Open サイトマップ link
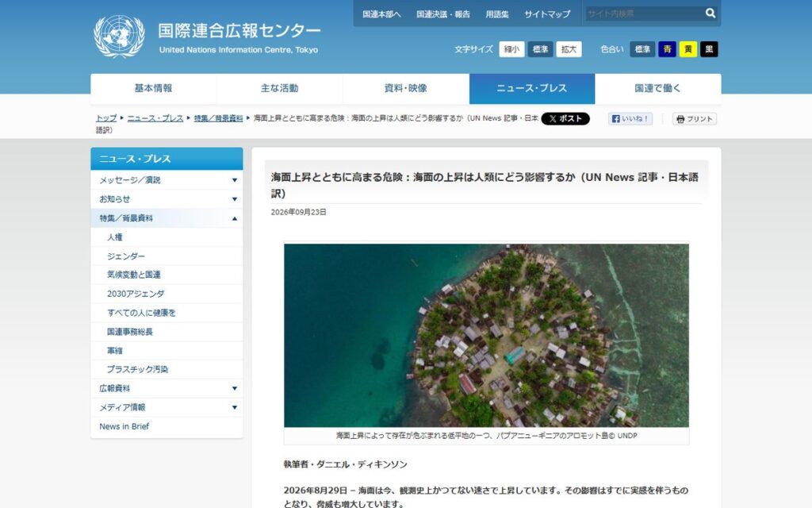The height and width of the screenshot is (508, 812). [x=547, y=14]
